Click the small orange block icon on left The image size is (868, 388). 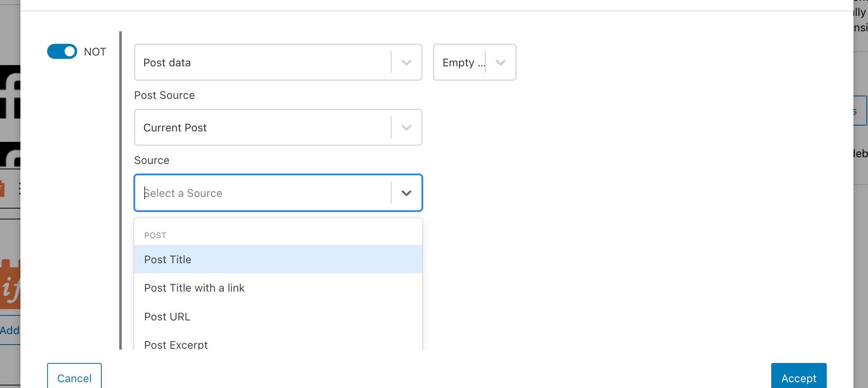click(2, 189)
